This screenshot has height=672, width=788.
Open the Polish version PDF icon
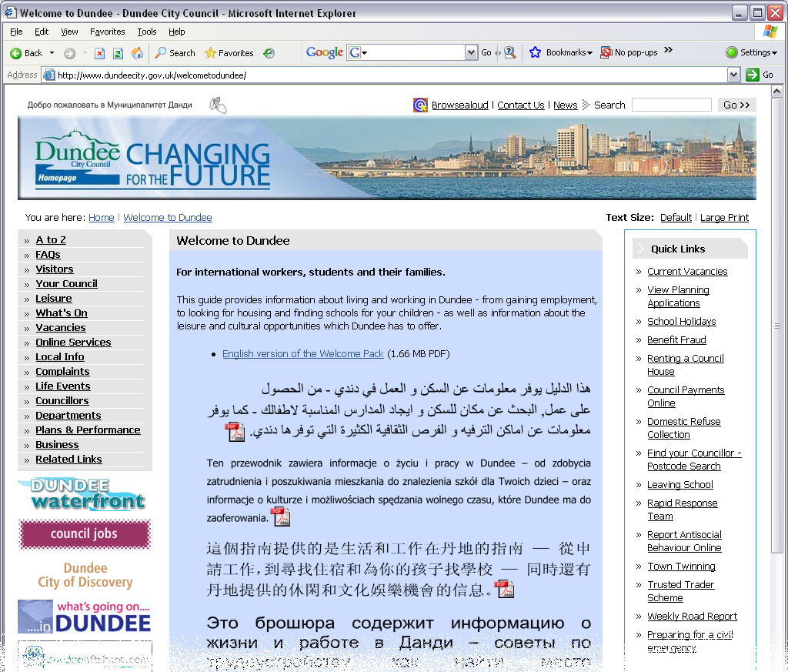[x=280, y=517]
